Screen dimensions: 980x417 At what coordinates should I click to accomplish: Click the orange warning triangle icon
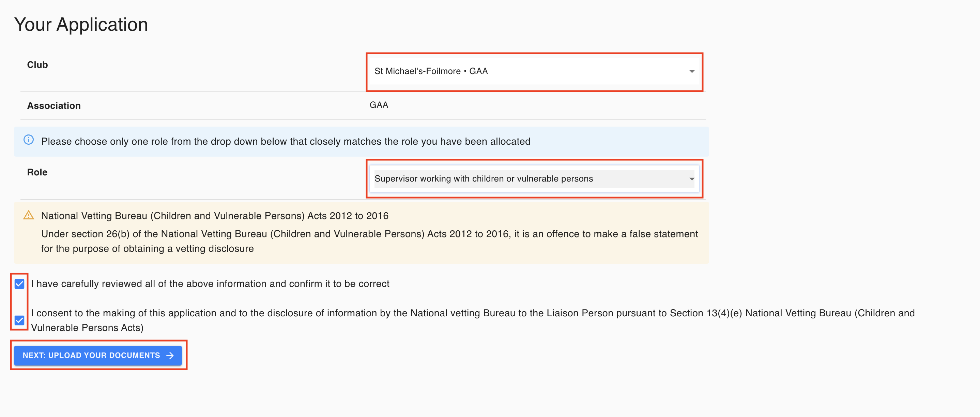tap(29, 215)
